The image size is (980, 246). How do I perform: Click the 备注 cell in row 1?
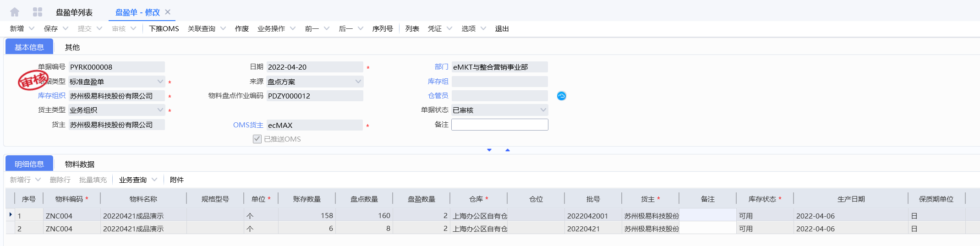coord(708,215)
